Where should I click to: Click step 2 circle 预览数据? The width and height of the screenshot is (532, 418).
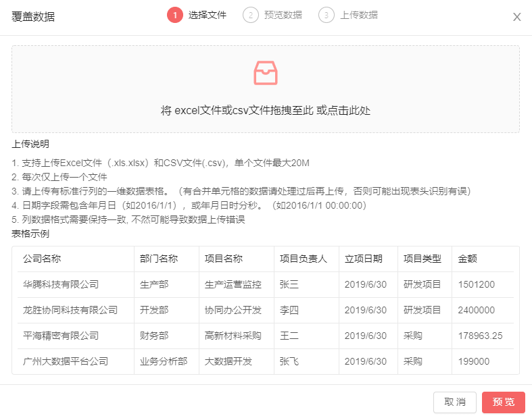coord(251,15)
